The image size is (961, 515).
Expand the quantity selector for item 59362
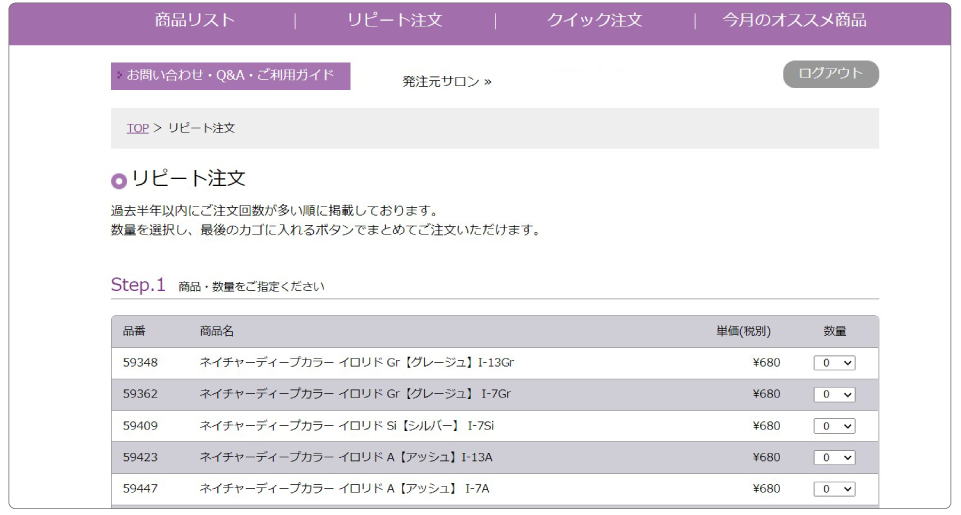click(x=834, y=395)
